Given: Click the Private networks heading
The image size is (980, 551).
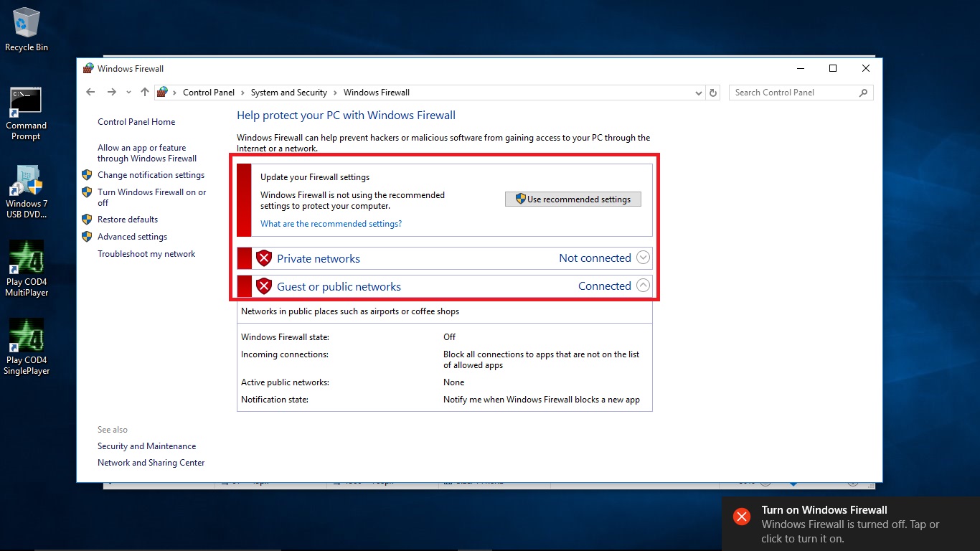Looking at the screenshot, I should coord(319,258).
